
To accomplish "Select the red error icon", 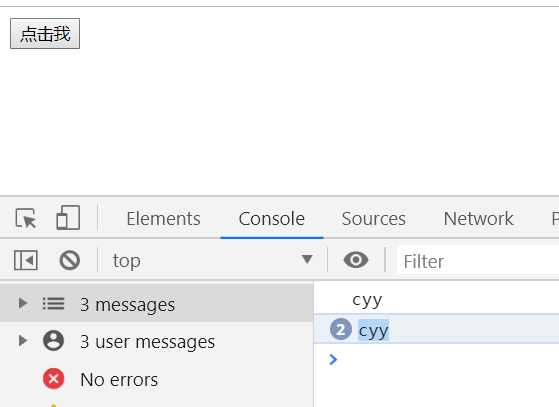I will tap(53, 378).
